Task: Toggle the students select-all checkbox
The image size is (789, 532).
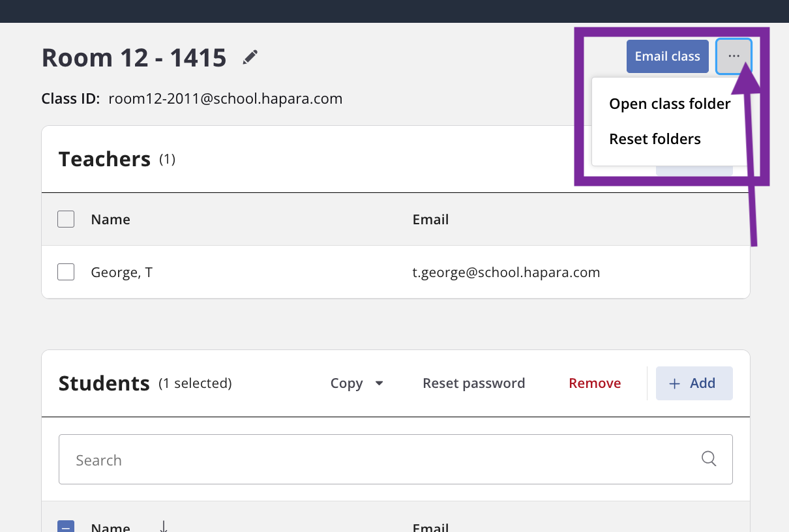Action: click(x=66, y=527)
